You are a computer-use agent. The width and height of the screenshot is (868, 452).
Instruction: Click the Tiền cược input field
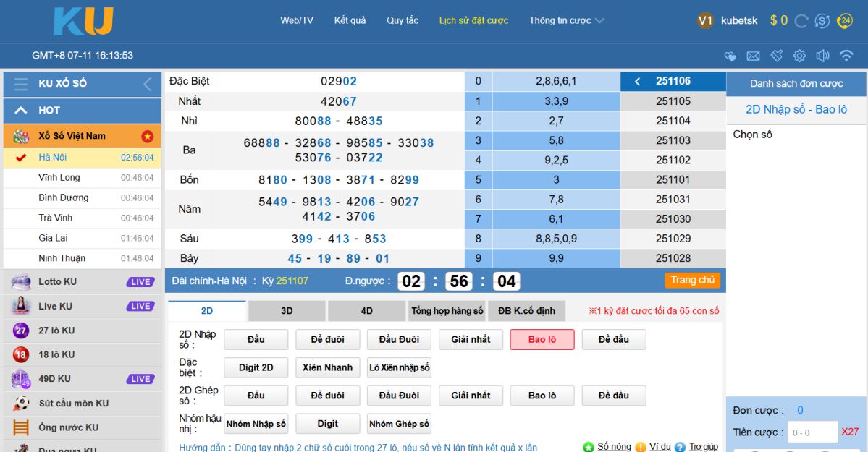point(812,432)
